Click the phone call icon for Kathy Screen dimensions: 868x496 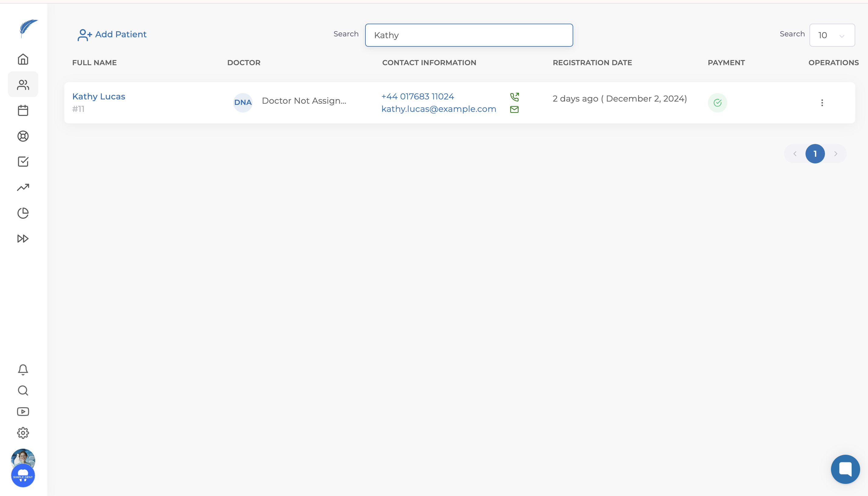tap(514, 97)
